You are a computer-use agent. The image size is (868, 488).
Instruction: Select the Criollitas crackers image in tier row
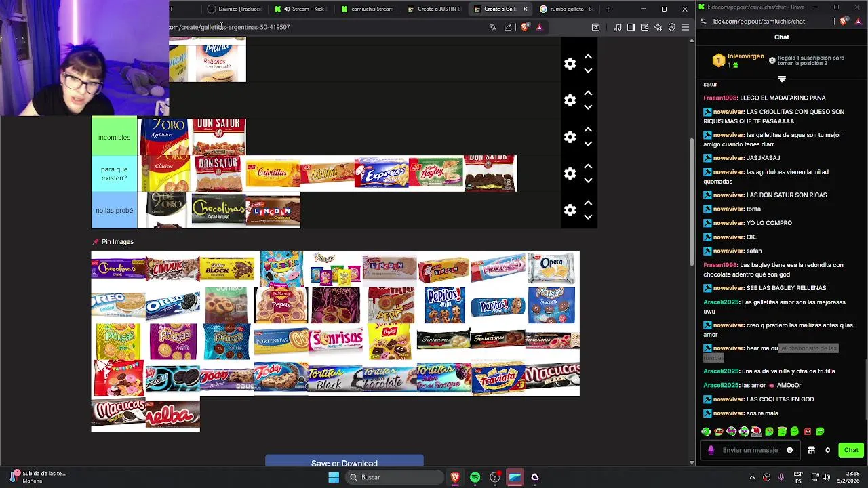(273, 174)
